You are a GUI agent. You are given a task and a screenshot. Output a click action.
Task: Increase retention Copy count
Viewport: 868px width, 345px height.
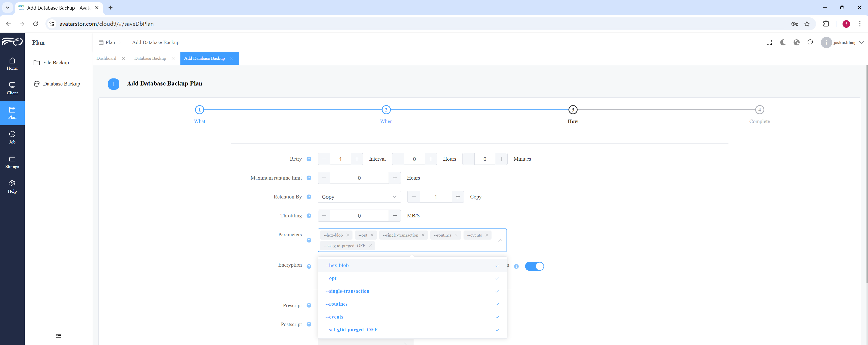[x=458, y=197]
